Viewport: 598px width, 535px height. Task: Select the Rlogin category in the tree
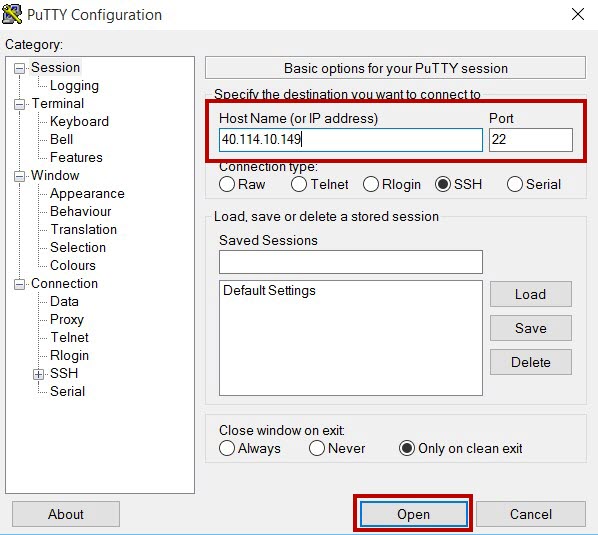point(69,355)
